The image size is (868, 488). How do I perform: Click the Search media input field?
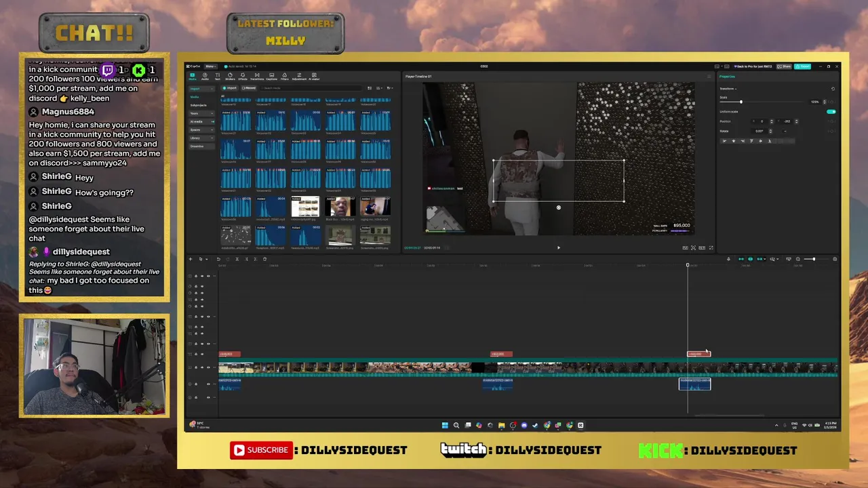click(x=311, y=88)
